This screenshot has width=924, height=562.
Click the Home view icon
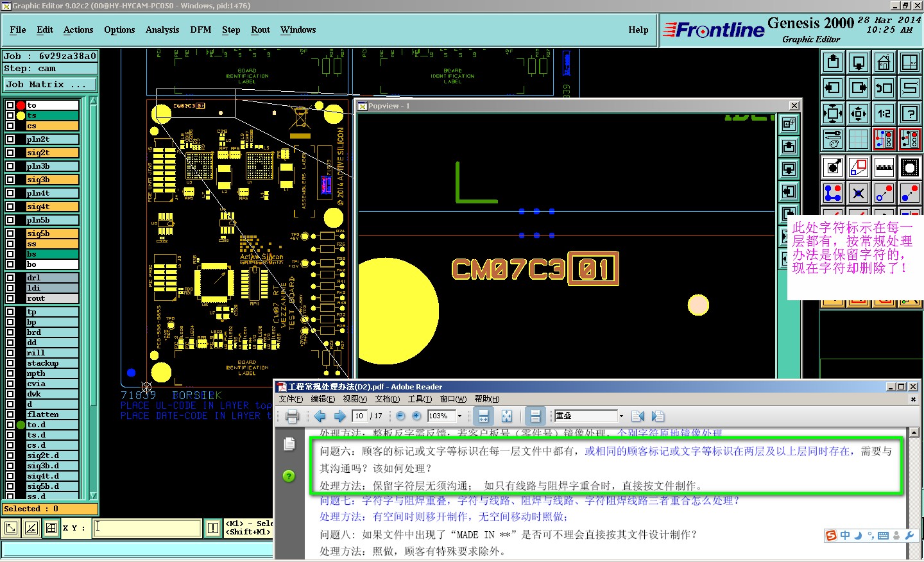point(884,62)
